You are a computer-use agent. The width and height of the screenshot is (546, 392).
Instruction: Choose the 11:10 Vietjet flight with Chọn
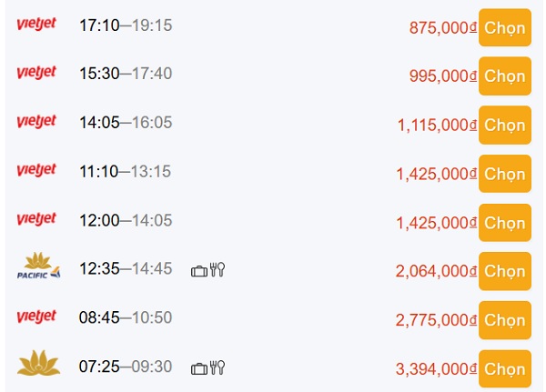[x=505, y=174]
